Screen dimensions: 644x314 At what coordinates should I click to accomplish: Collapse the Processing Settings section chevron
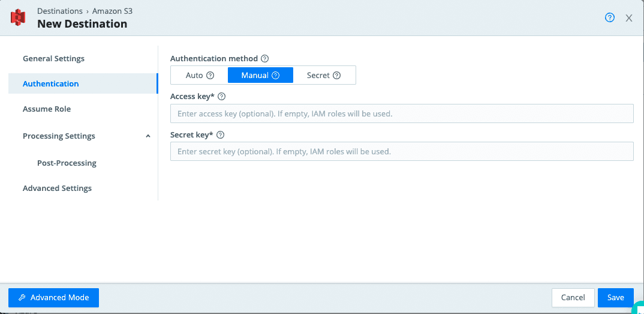point(148,136)
